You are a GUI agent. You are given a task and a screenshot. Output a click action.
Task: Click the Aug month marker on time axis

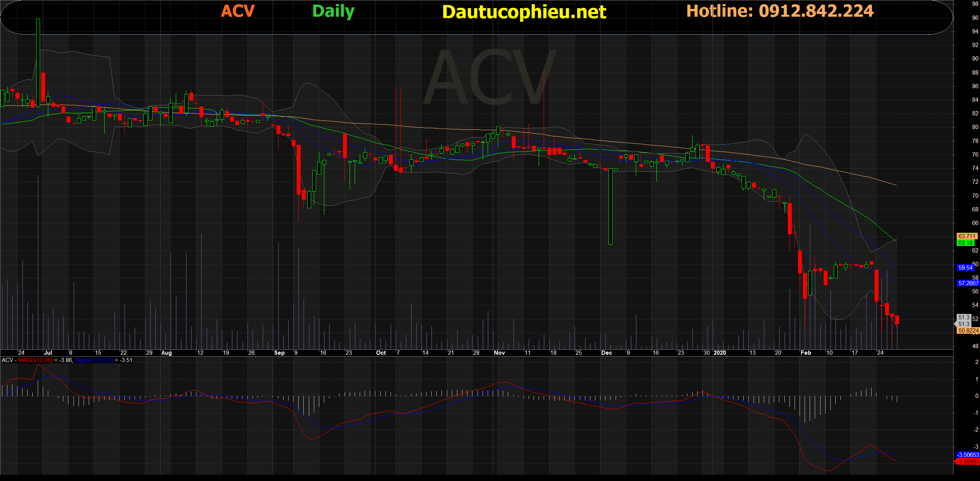(166, 353)
